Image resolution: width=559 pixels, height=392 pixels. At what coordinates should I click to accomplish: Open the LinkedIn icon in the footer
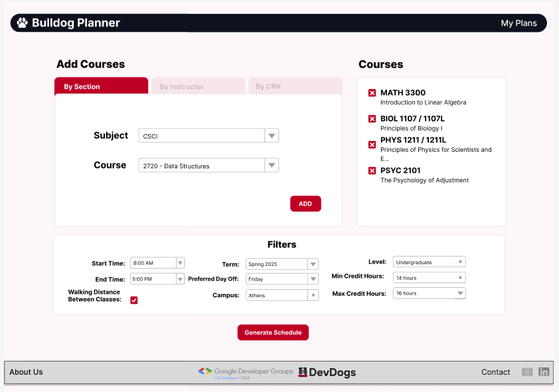[x=544, y=372]
